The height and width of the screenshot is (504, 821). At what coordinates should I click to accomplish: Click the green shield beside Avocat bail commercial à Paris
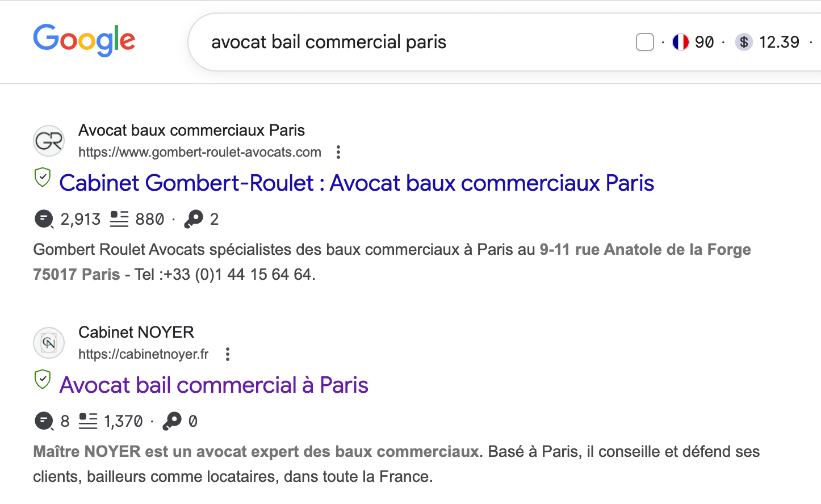43,379
